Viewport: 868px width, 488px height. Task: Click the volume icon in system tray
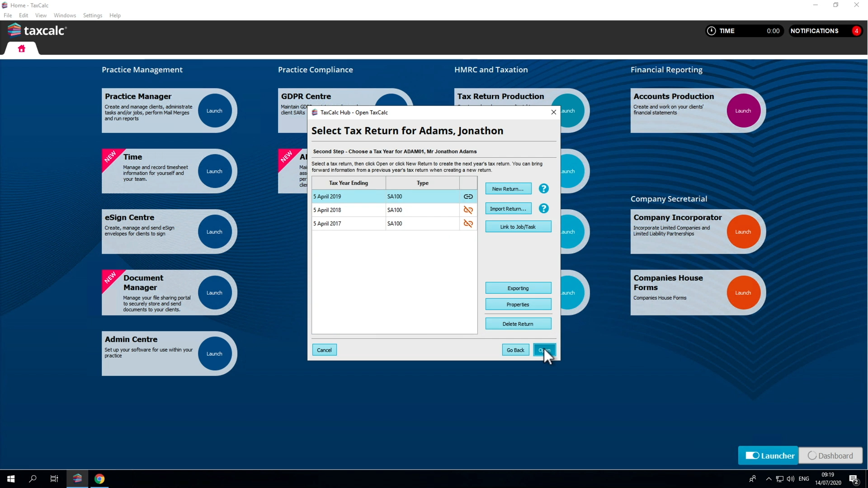tap(791, 479)
